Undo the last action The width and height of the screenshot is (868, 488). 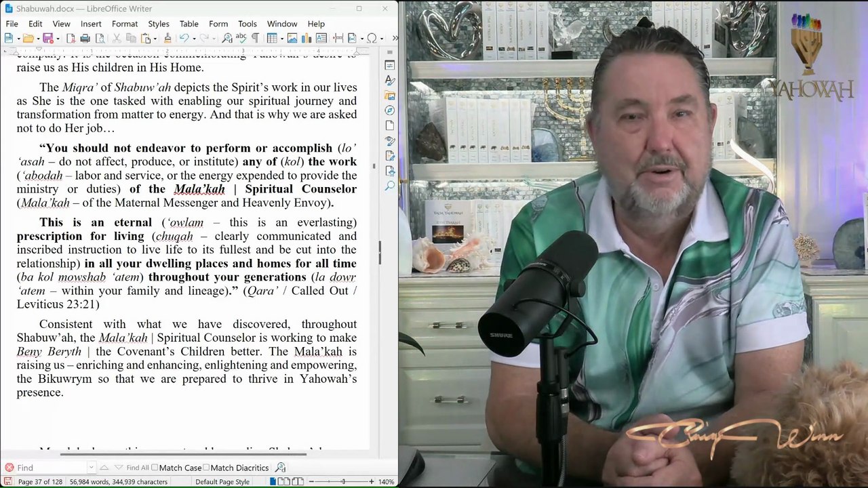183,38
